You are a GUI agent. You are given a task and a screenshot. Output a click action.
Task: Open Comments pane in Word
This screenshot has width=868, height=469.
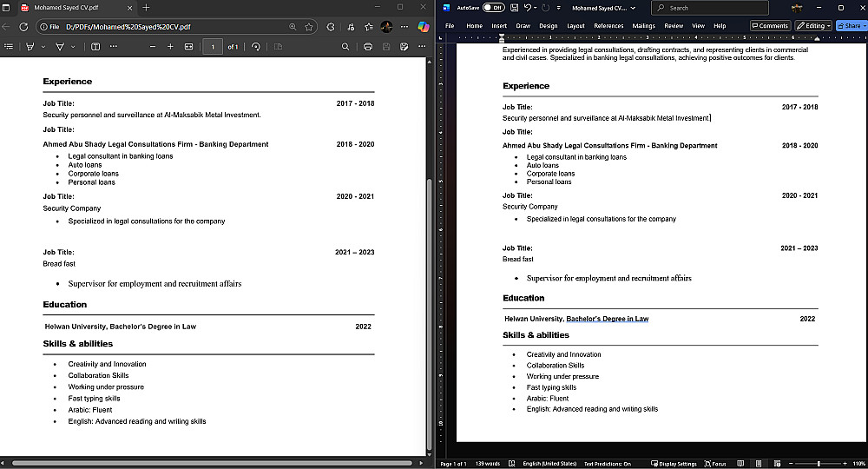pyautogui.click(x=770, y=25)
